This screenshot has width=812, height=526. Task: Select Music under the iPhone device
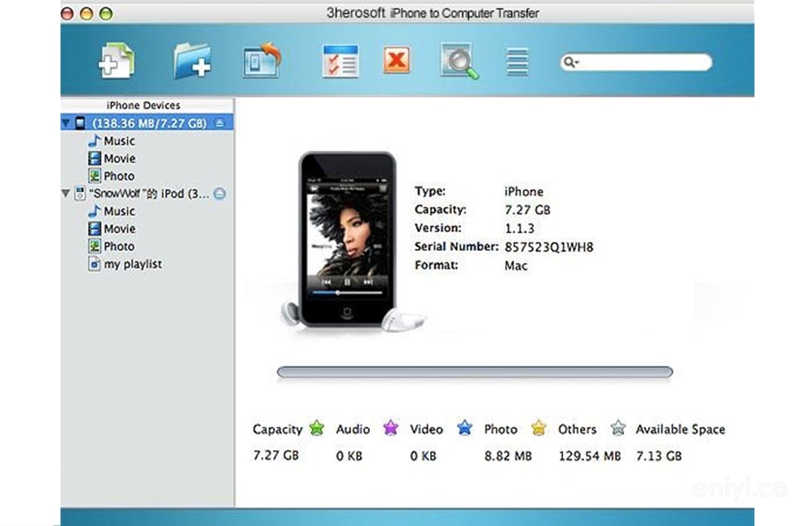(x=119, y=141)
